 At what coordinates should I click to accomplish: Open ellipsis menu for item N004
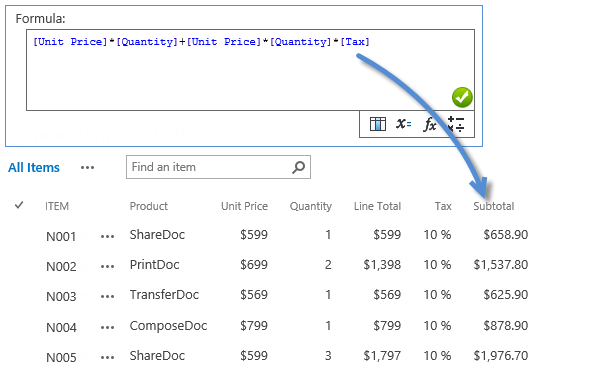pyautogui.click(x=107, y=327)
